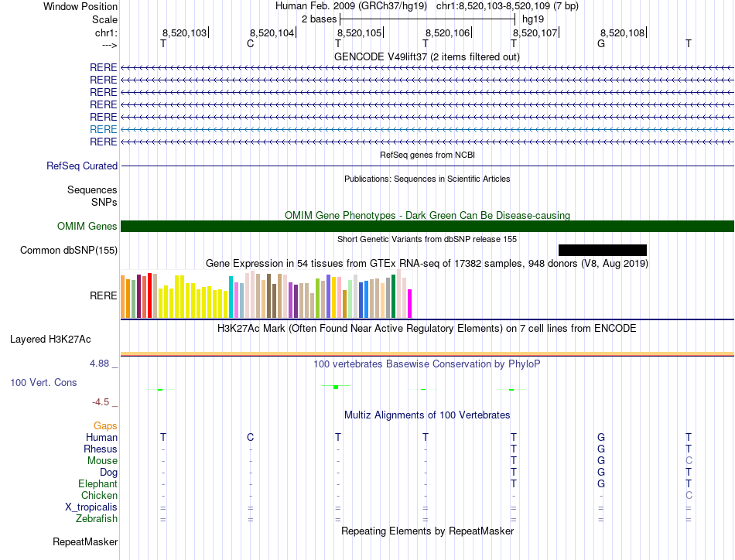Click the light blue RERE transcript label
Viewport: 735px width, 560px height.
click(103, 129)
